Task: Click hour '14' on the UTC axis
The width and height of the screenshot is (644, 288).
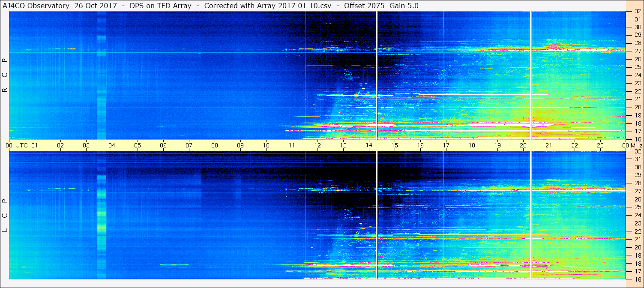Action: click(x=369, y=145)
